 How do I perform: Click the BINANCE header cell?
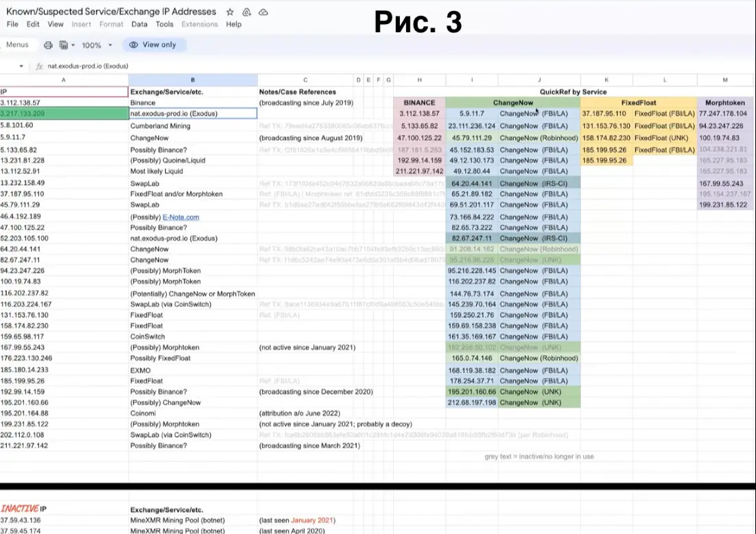click(419, 103)
